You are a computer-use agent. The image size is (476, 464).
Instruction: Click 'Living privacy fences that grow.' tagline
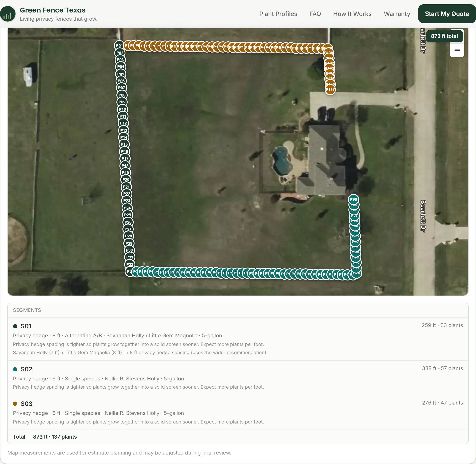pyautogui.click(x=58, y=19)
